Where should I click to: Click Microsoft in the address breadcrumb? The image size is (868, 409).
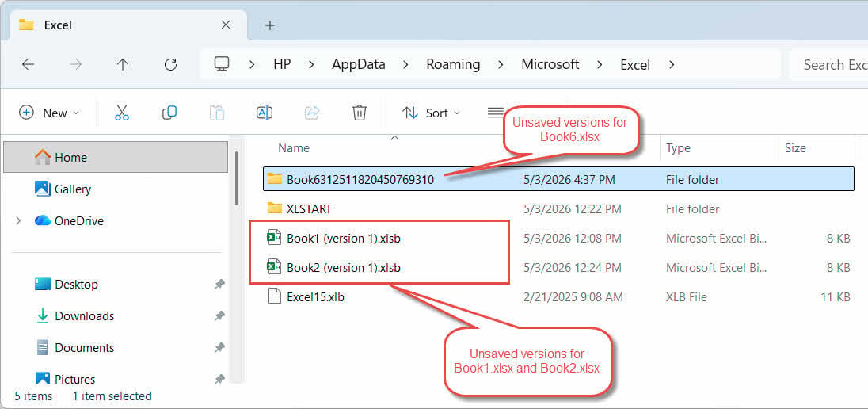click(550, 64)
